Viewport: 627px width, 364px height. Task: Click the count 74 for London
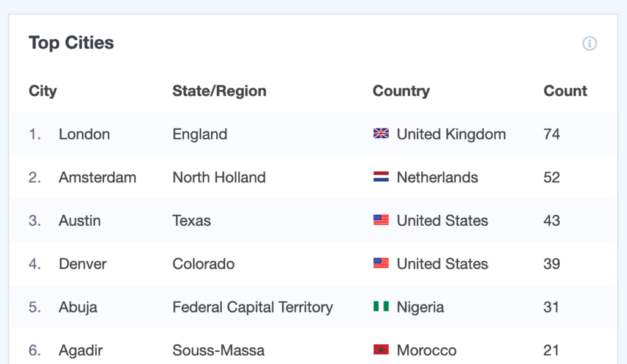[551, 134]
